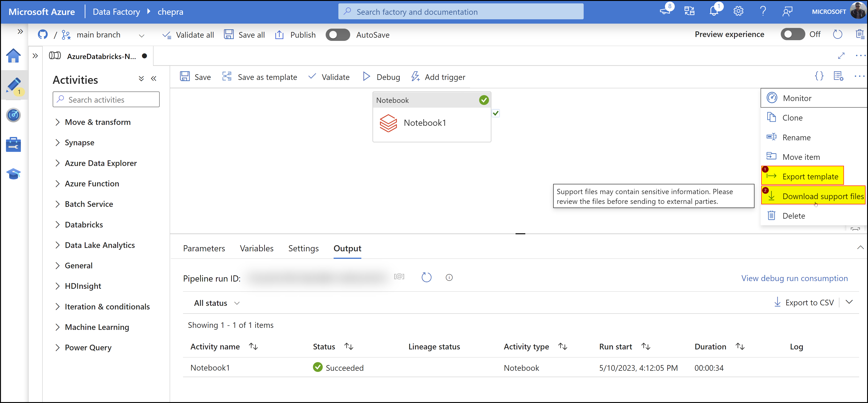Click the green checkbox beside Notebook activity

tap(495, 113)
